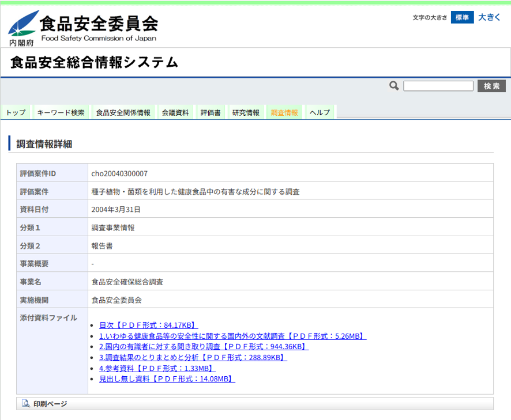The height and width of the screenshot is (420, 511).
Task: Switch to 食品安全関係情報 tab
Action: point(123,113)
